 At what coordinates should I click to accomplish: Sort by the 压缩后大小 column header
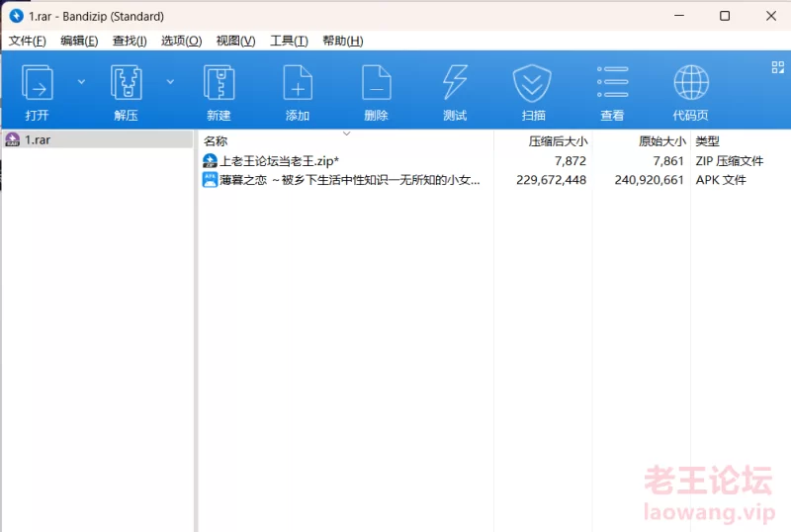pyautogui.click(x=558, y=141)
